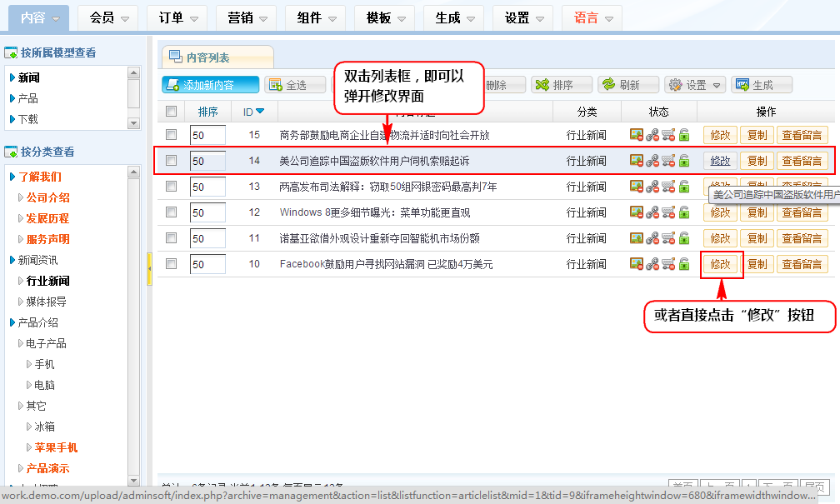Viewport: 840px width, 504px height.
Task: Open the 订单 top menu
Action: [177, 17]
